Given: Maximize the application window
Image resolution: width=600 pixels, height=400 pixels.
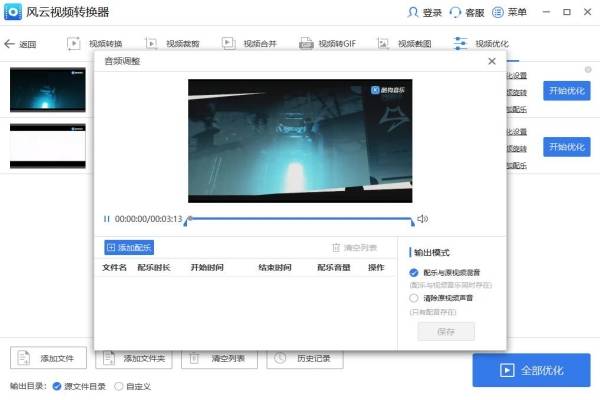Looking at the screenshot, I should pos(567,12).
